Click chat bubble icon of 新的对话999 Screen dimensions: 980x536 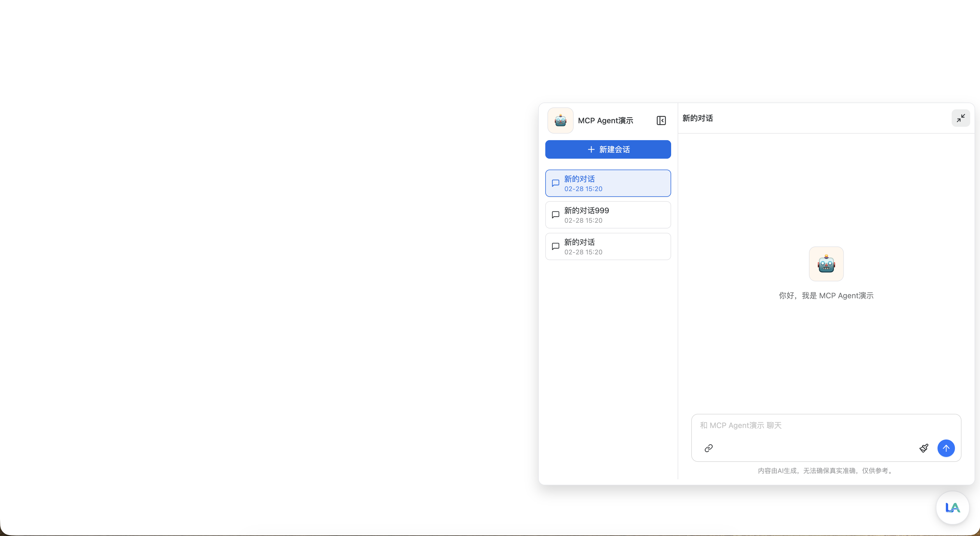click(x=555, y=215)
